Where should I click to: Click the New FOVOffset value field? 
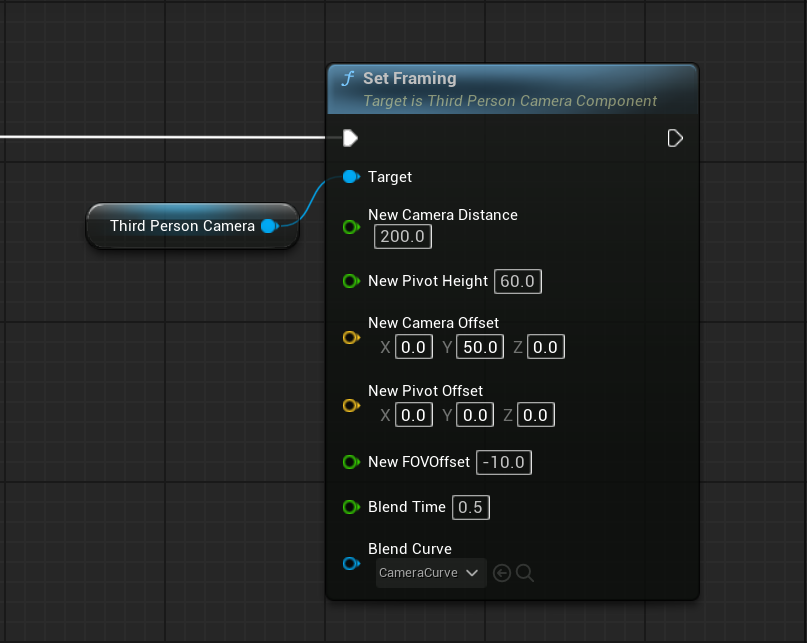tap(504, 462)
